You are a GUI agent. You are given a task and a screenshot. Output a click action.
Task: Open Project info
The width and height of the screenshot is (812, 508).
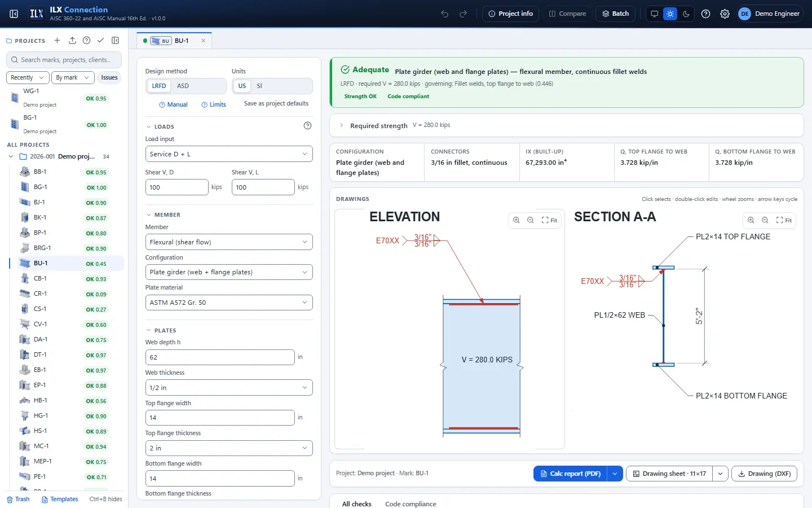[x=511, y=14]
